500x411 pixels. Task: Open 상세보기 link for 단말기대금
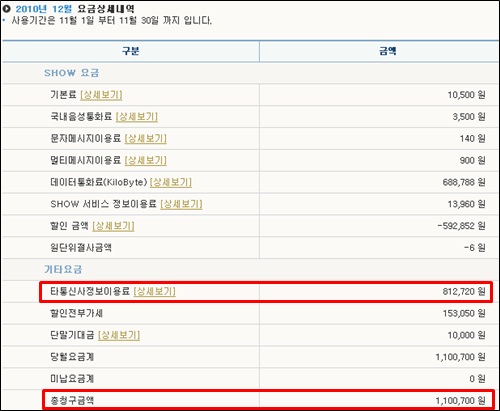[119, 335]
